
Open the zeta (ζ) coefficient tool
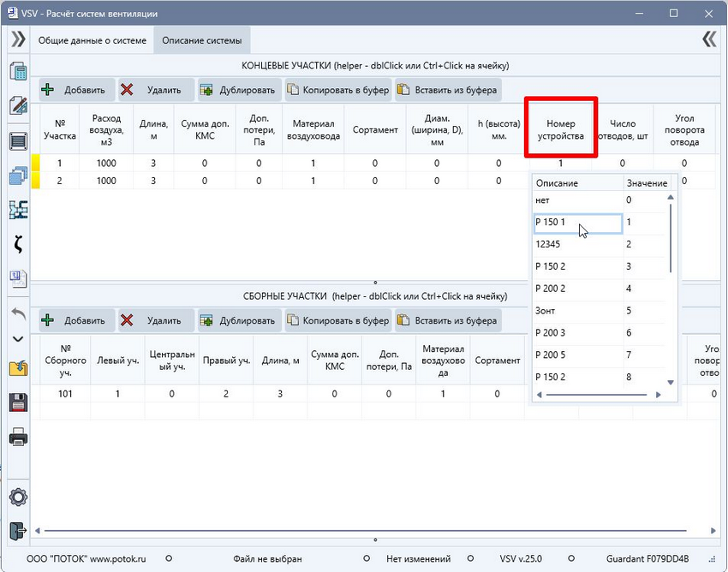[18, 244]
